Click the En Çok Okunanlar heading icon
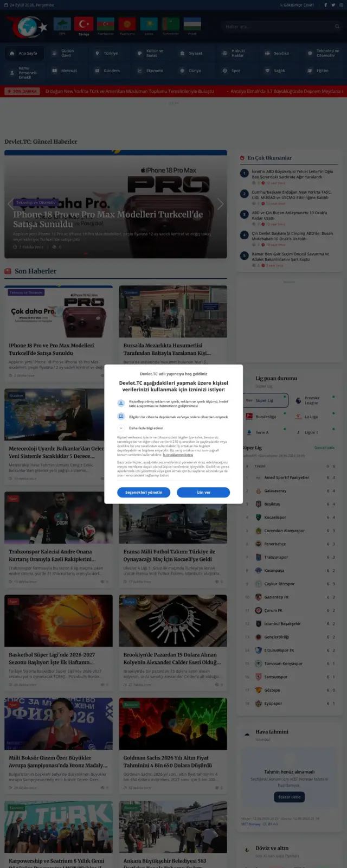Image resolution: width=347 pixels, height=868 pixels. (242, 158)
